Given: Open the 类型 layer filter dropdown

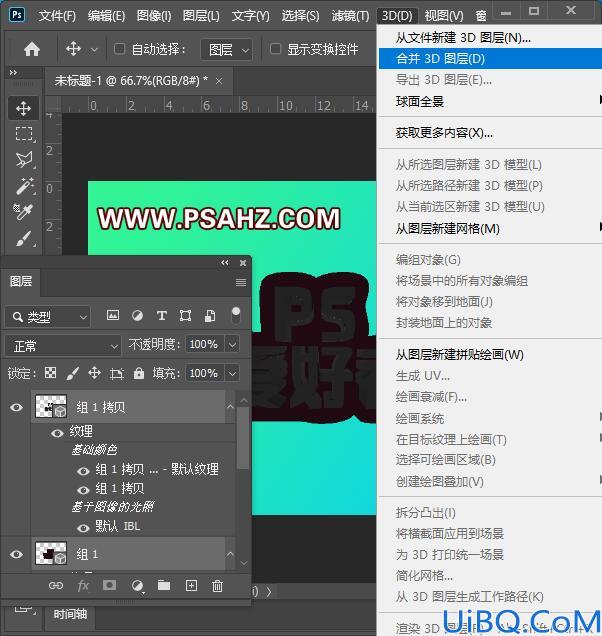Looking at the screenshot, I should 47,317.
